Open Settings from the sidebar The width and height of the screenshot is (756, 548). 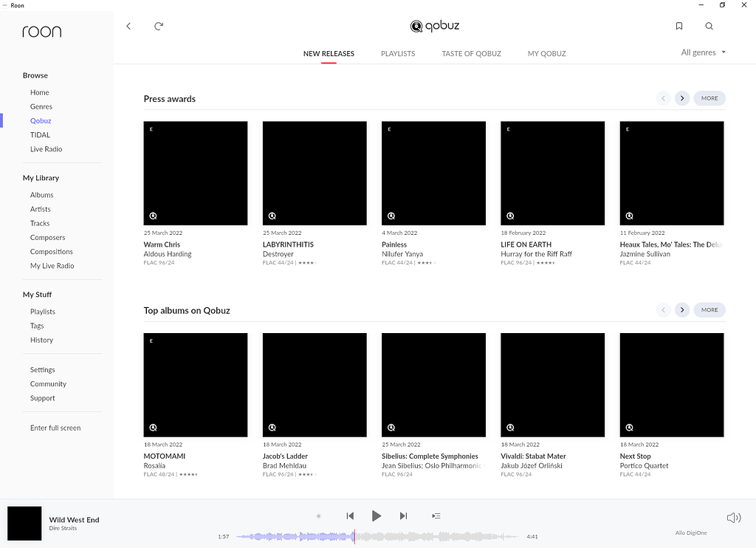click(42, 369)
